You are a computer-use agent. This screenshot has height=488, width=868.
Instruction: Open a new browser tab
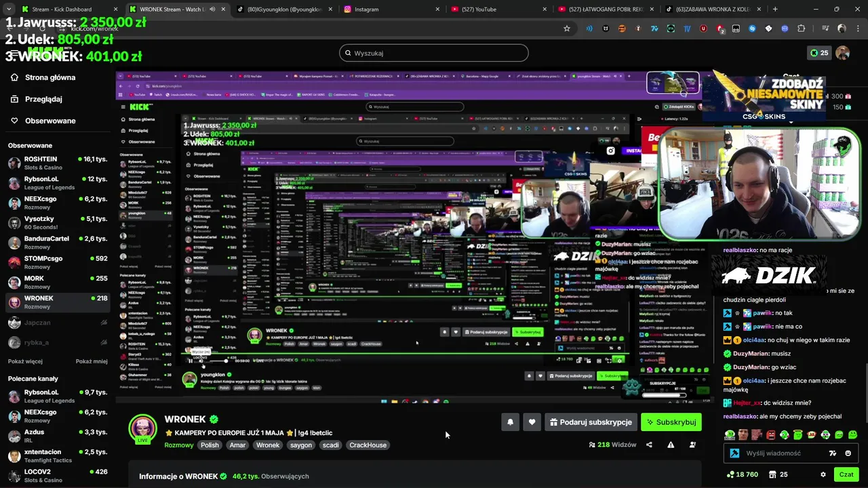775,9
